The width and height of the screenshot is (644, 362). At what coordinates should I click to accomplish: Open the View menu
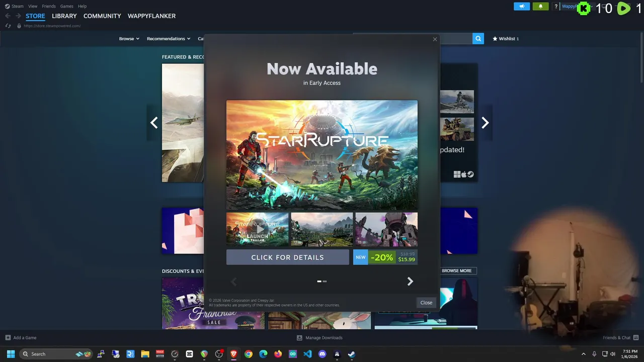click(x=33, y=6)
